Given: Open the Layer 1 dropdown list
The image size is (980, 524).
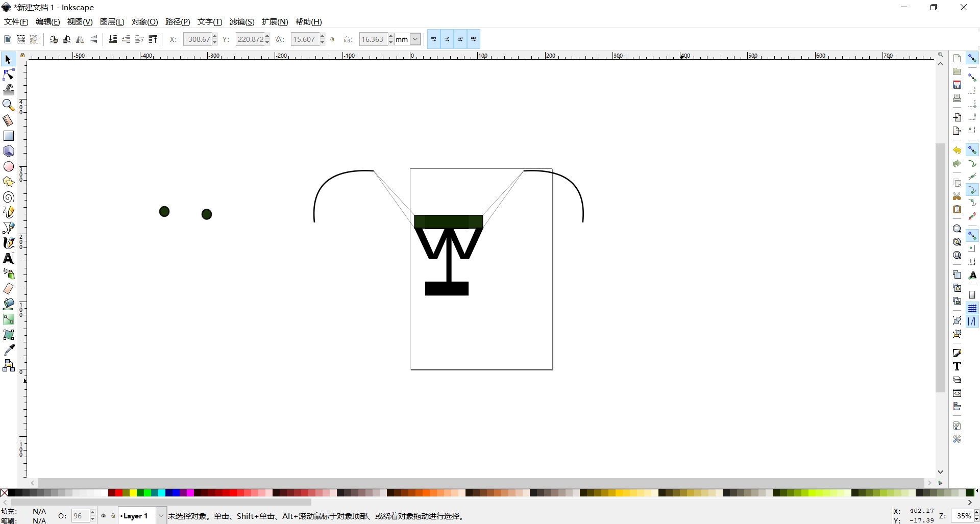Looking at the screenshot, I should pyautogui.click(x=161, y=516).
